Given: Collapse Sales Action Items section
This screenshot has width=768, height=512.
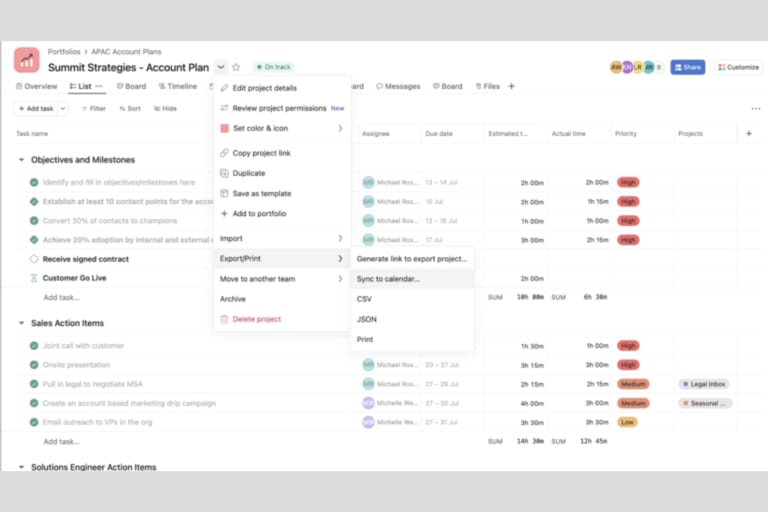Looking at the screenshot, I should (x=21, y=323).
